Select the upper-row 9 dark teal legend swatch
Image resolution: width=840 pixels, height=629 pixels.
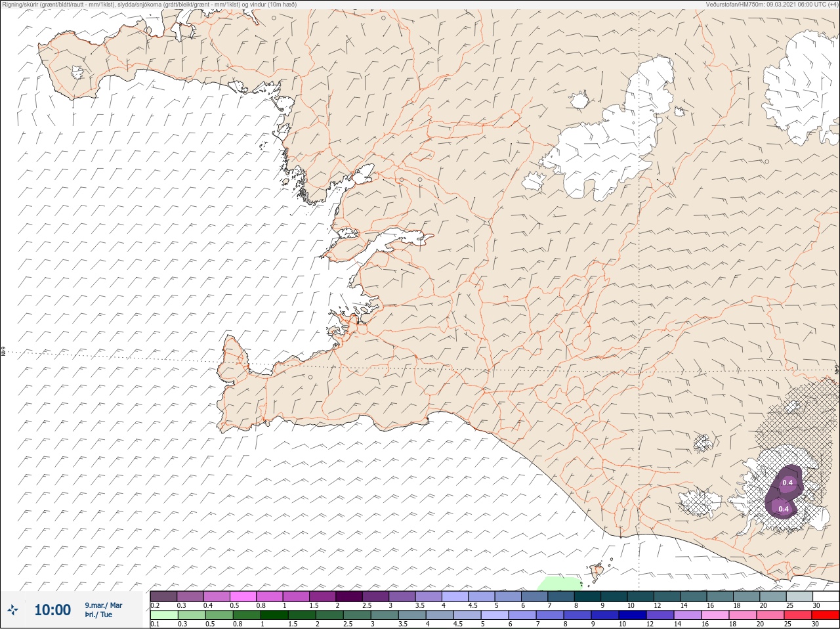[x=614, y=596]
